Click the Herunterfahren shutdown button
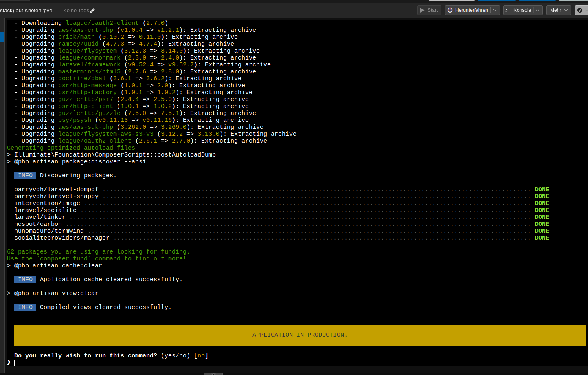 (x=468, y=10)
